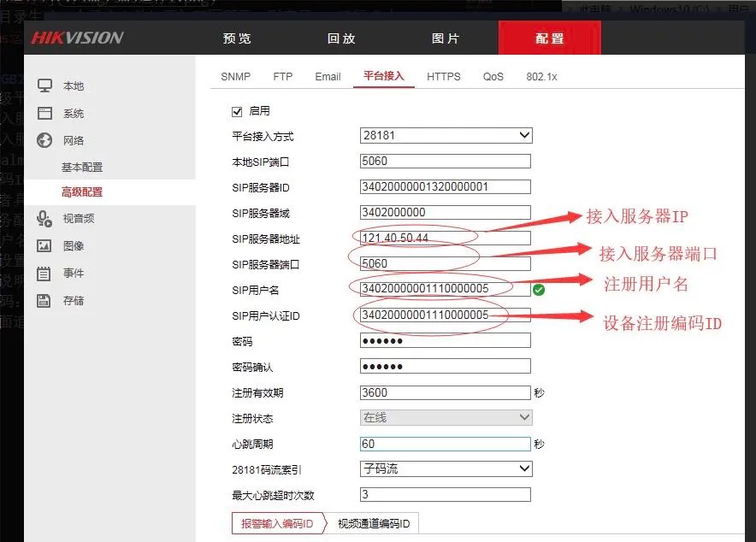756x542 pixels.
Task: Switch to the HTTPS tab
Action: [444, 76]
